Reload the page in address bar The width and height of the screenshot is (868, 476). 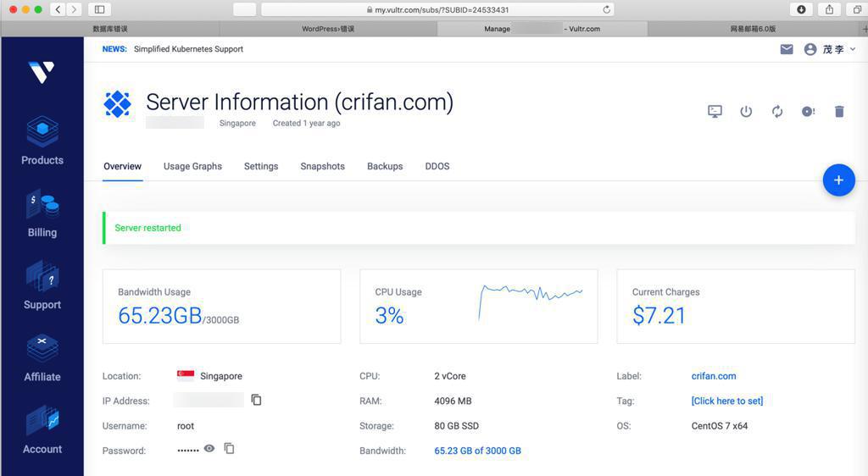[607, 9]
